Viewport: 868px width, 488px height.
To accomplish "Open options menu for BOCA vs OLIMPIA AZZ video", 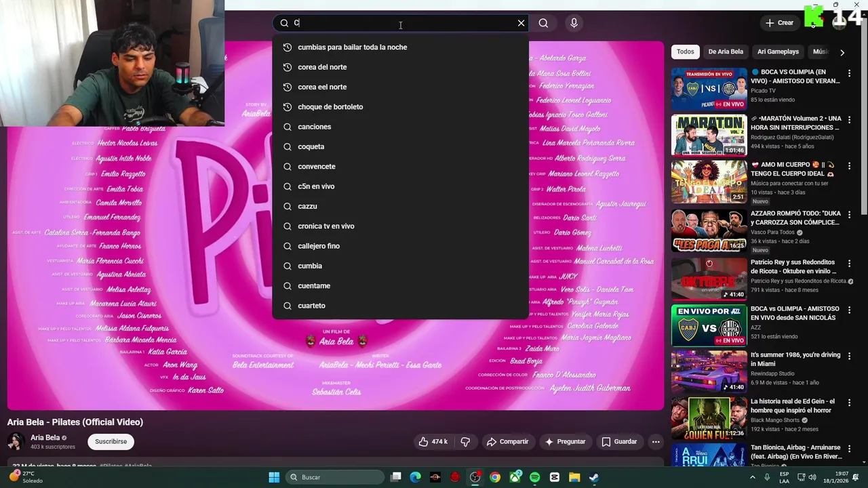I will [x=849, y=310].
